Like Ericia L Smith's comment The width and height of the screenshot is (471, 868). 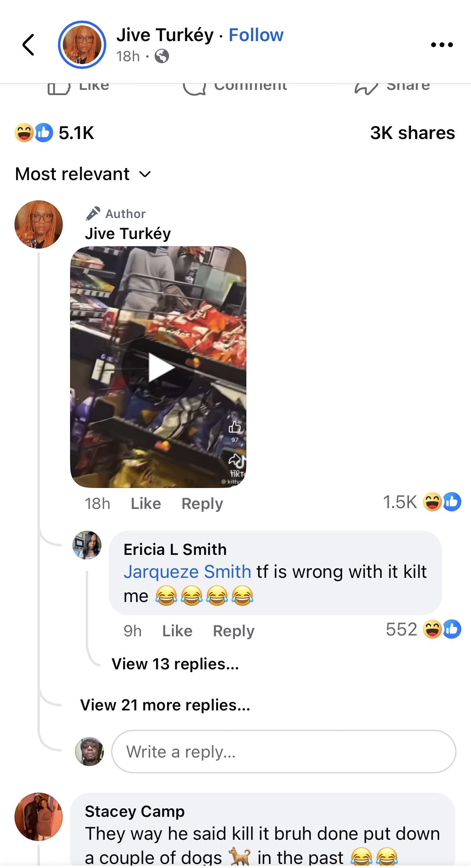(177, 631)
